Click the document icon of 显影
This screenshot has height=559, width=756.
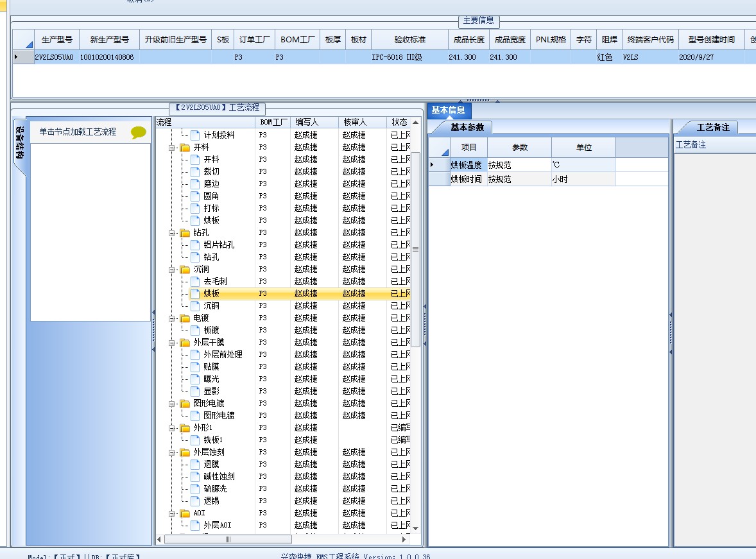(195, 391)
